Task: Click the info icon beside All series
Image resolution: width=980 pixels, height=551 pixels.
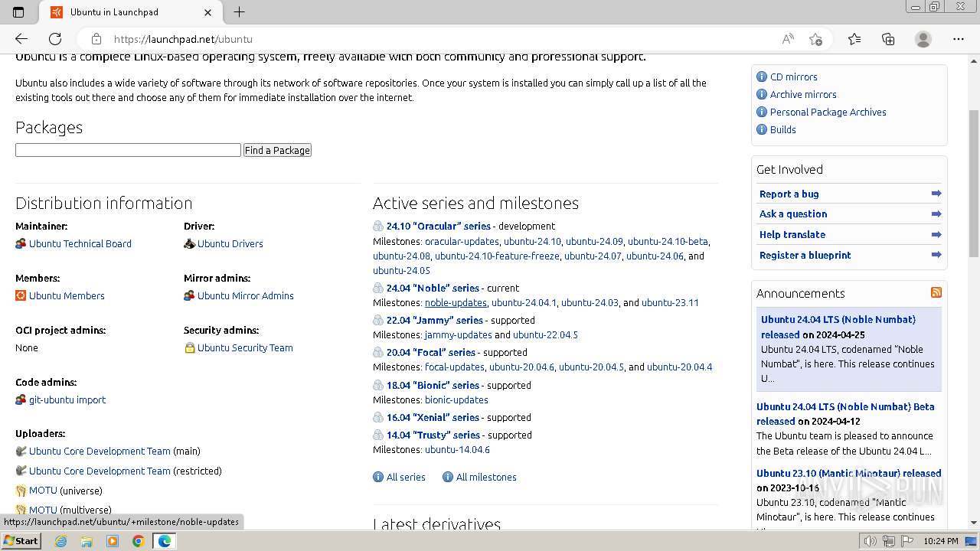Action: (378, 477)
